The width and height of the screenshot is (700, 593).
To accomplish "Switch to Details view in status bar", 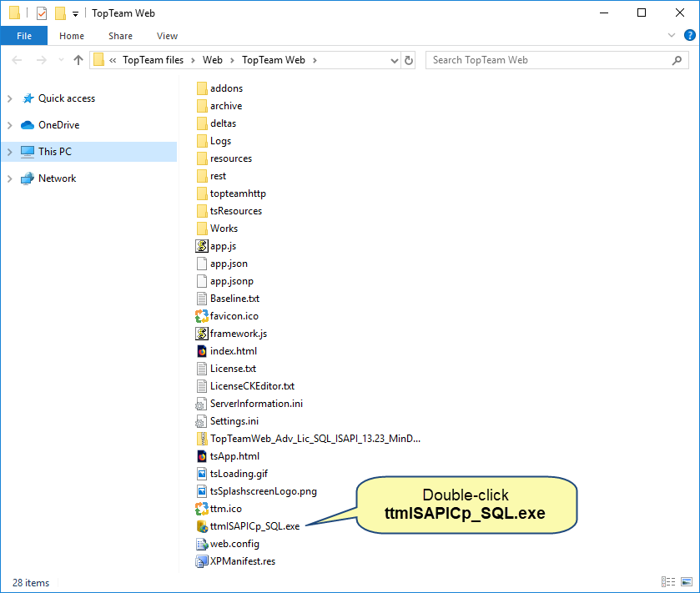I will pos(668,581).
